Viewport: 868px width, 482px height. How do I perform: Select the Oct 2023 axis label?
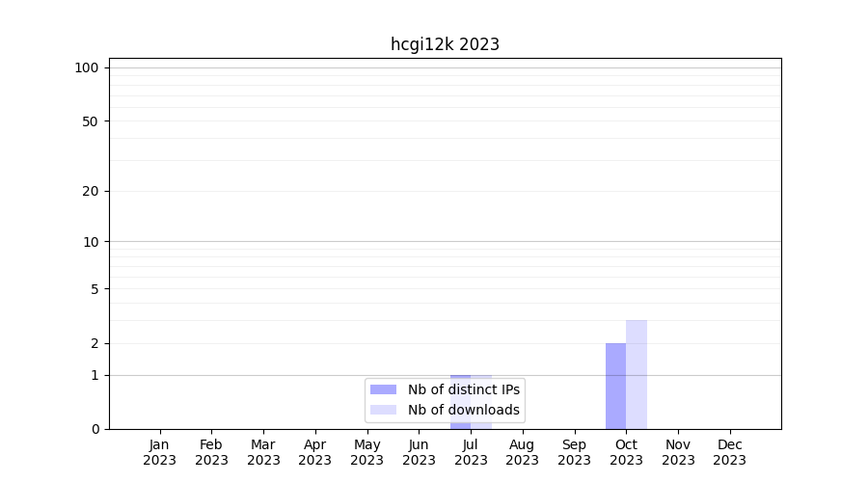[x=626, y=452]
